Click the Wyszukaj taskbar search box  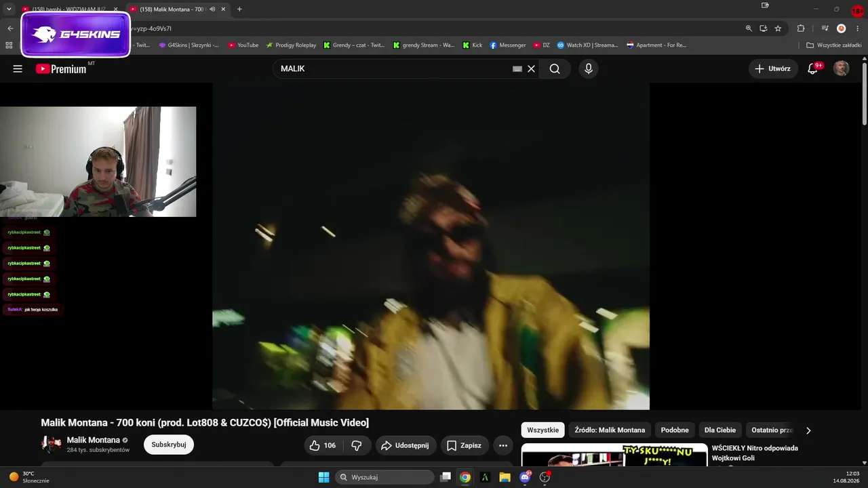click(x=385, y=477)
